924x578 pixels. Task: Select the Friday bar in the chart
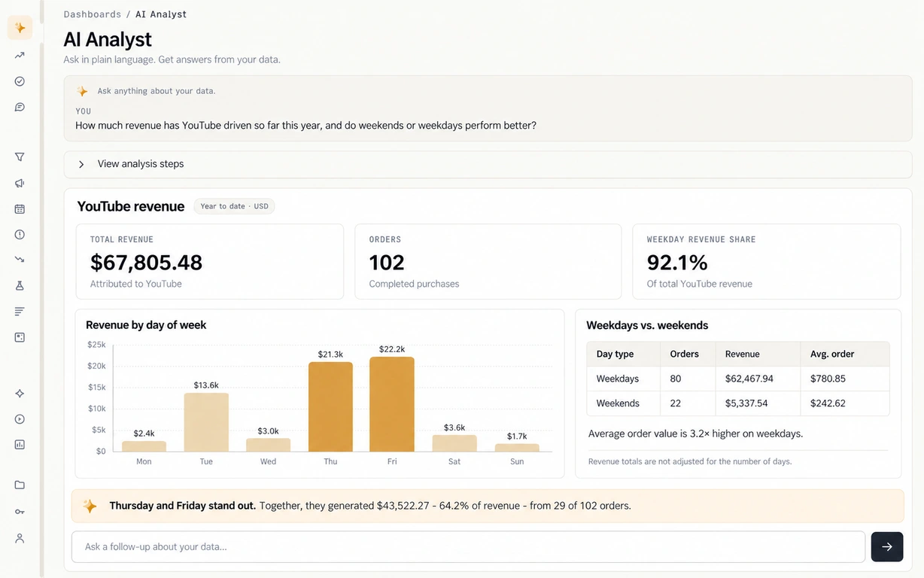pyautogui.click(x=392, y=404)
